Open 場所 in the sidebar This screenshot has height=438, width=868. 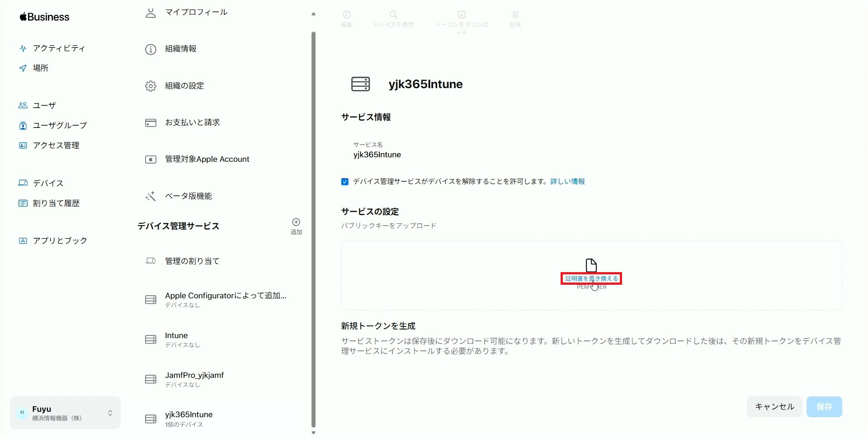pos(33,68)
